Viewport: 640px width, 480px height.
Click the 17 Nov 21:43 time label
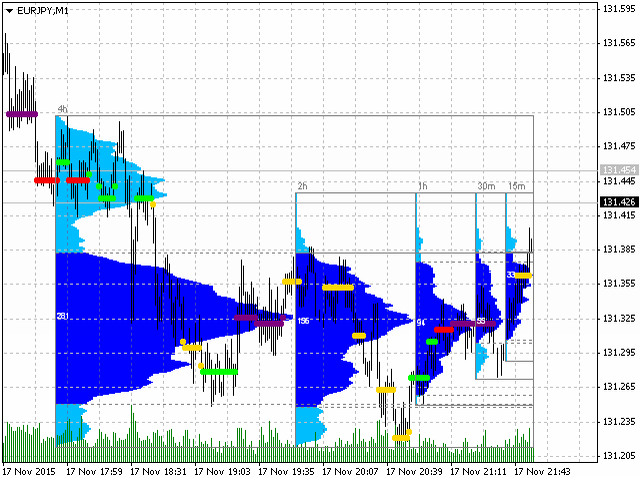(x=545, y=470)
